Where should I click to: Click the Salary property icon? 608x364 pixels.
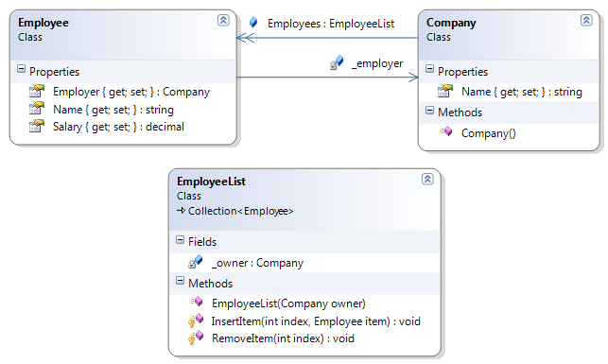[x=37, y=126]
